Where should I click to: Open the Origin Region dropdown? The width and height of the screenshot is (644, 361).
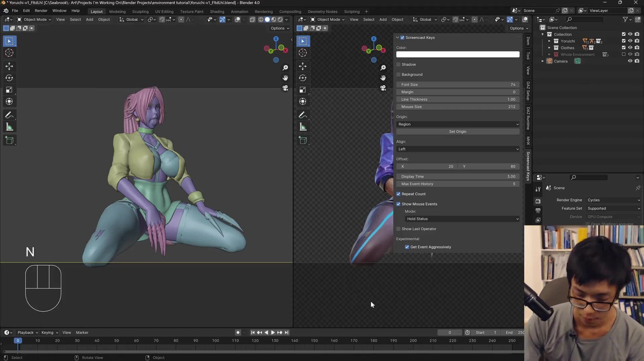click(458, 124)
